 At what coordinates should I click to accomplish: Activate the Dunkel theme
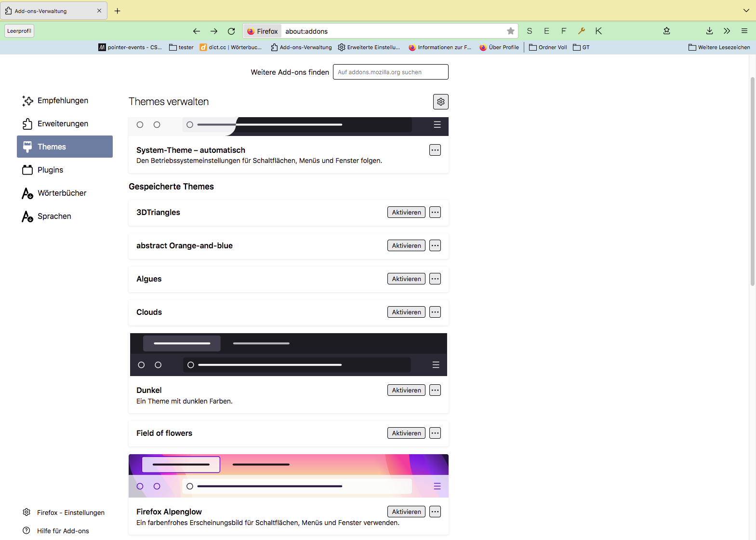(406, 390)
